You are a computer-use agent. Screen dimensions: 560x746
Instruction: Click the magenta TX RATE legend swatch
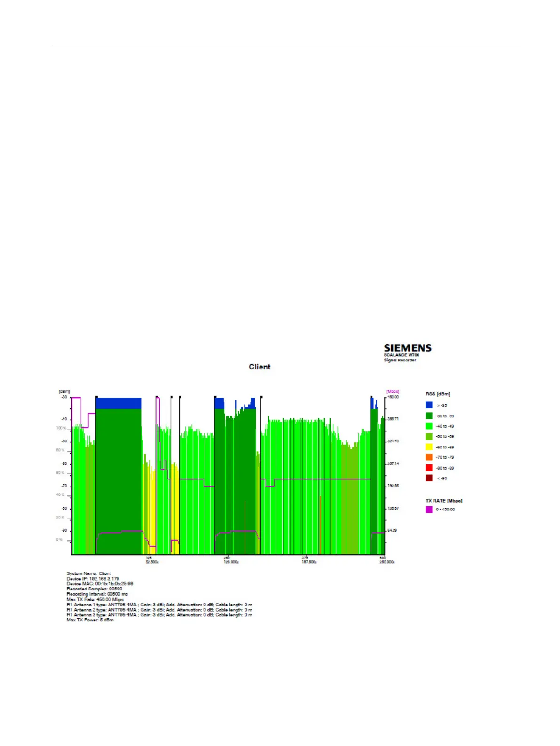pos(429,510)
